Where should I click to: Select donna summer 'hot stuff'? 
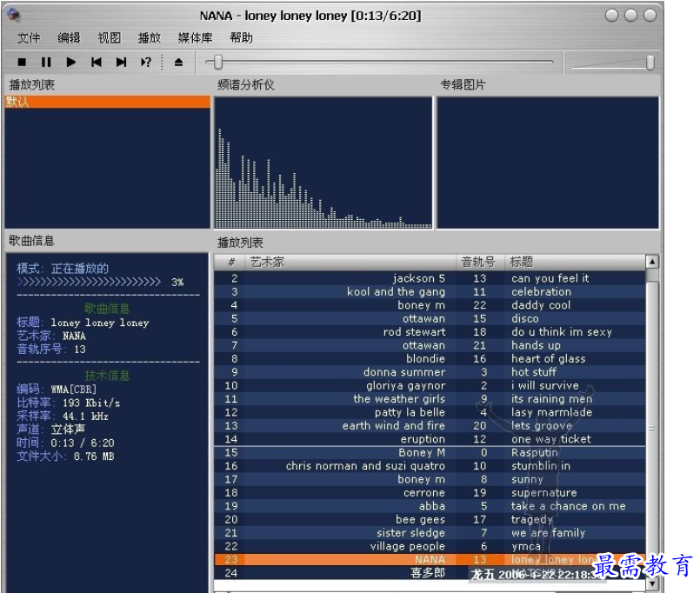coord(430,372)
